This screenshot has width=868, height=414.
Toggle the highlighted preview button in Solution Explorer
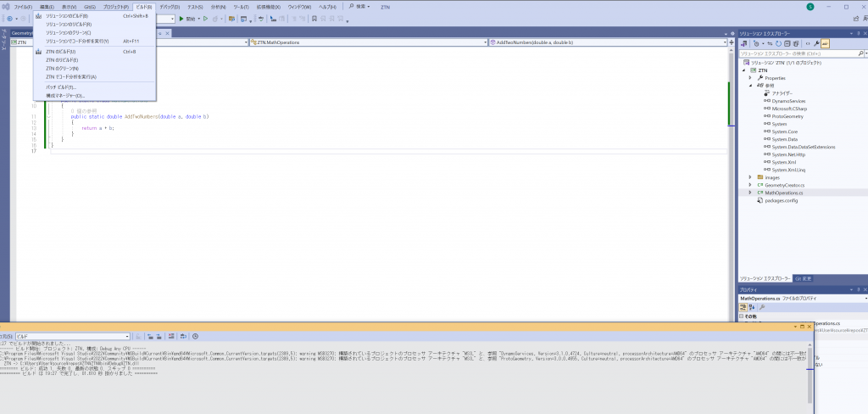(x=825, y=42)
